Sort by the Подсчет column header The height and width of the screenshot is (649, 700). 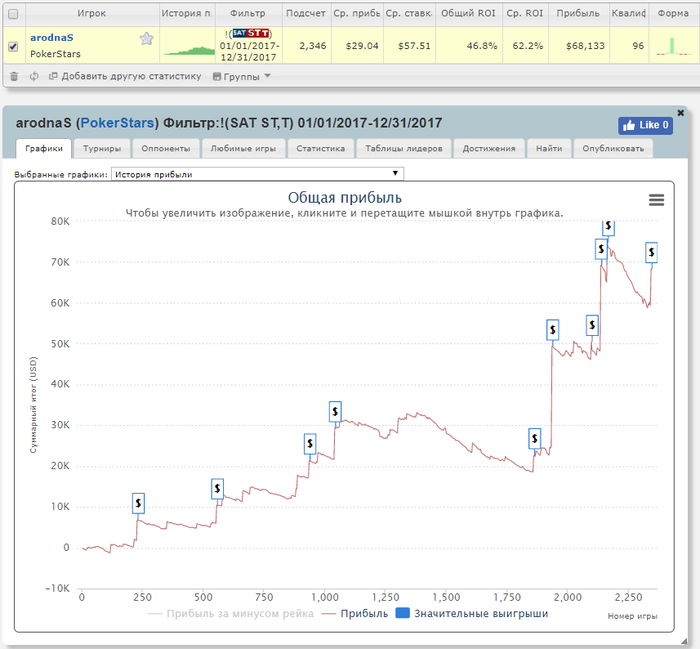306,13
